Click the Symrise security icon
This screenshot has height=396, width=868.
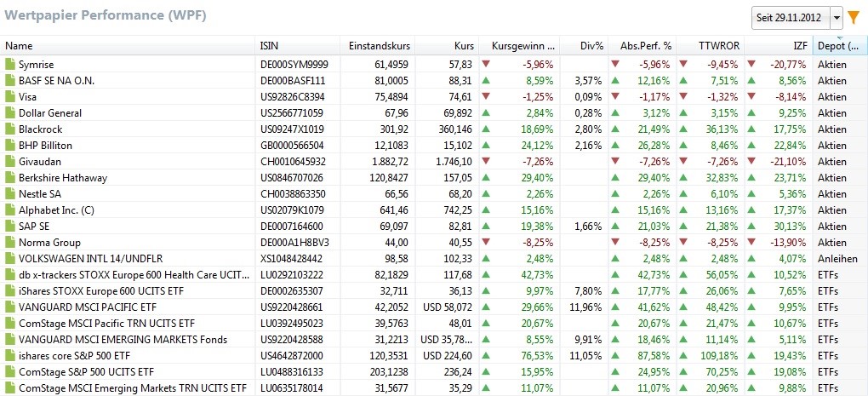[x=10, y=65]
